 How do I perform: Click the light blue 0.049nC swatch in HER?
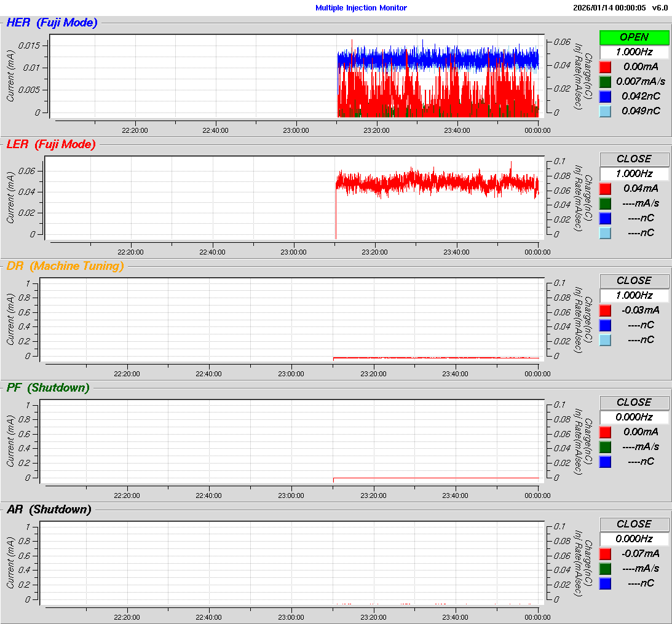point(605,111)
